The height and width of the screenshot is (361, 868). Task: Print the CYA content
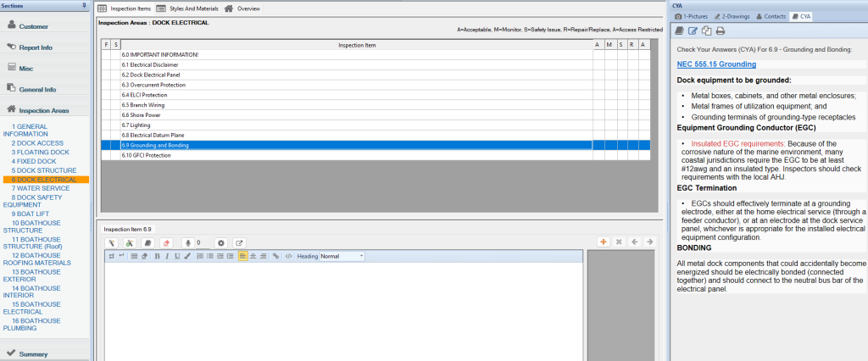[720, 31]
